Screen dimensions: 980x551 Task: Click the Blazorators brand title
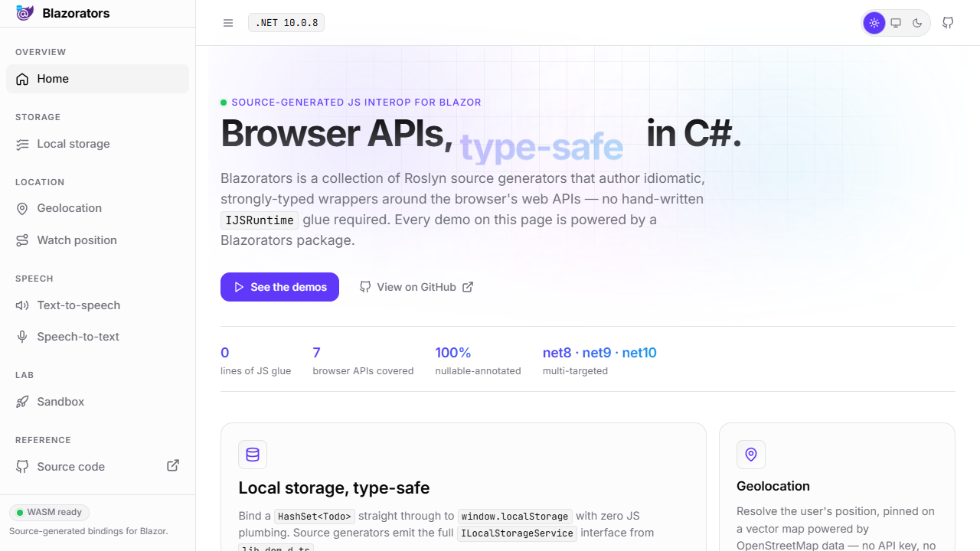coord(76,13)
